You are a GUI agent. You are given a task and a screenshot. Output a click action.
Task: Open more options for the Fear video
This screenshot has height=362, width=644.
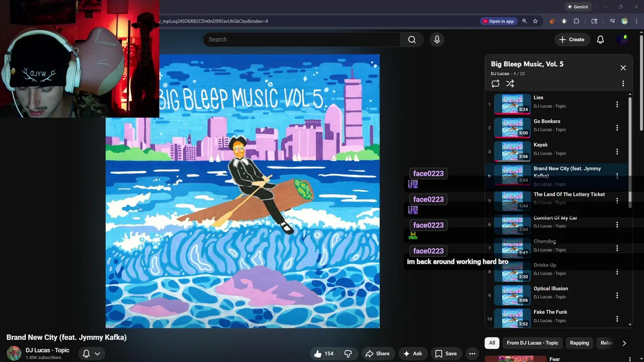click(630, 359)
